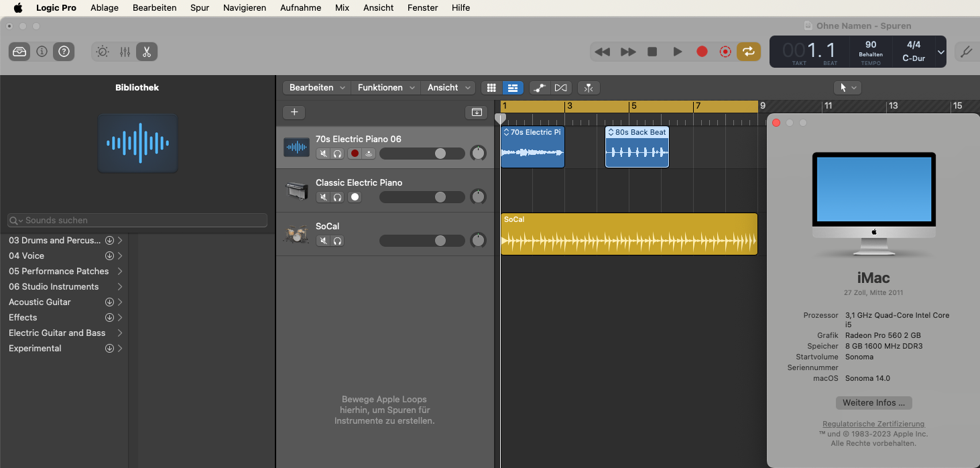The height and width of the screenshot is (468, 980).
Task: Switch to list view of the tracks area
Action: pos(513,88)
